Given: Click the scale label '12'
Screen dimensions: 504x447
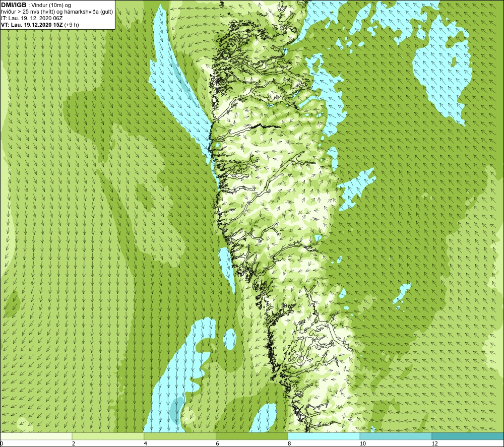Looking at the screenshot, I should click(435, 443).
